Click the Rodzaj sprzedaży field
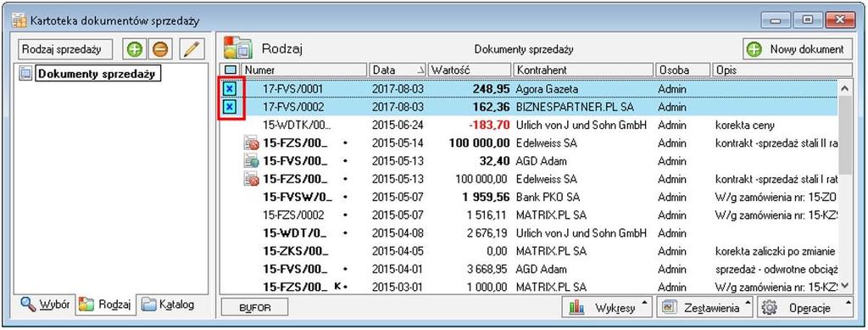Viewport: 868px width, 330px height. pos(65,49)
